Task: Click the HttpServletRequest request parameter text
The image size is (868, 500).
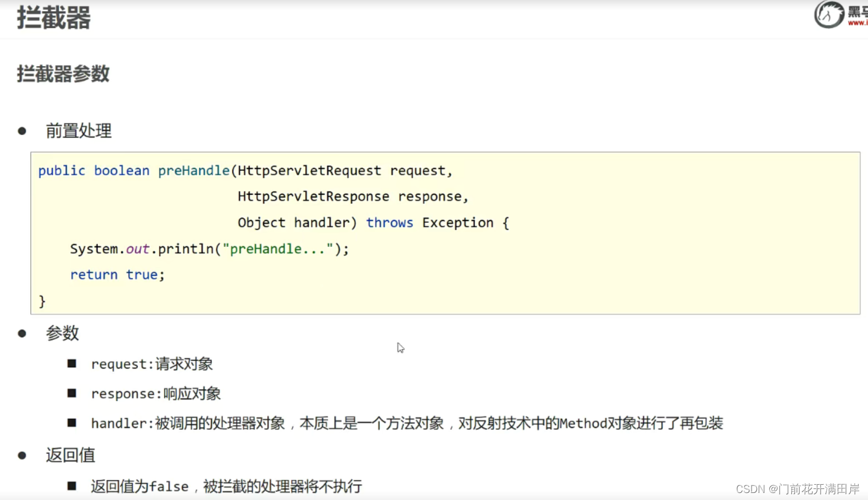Action: [345, 171]
